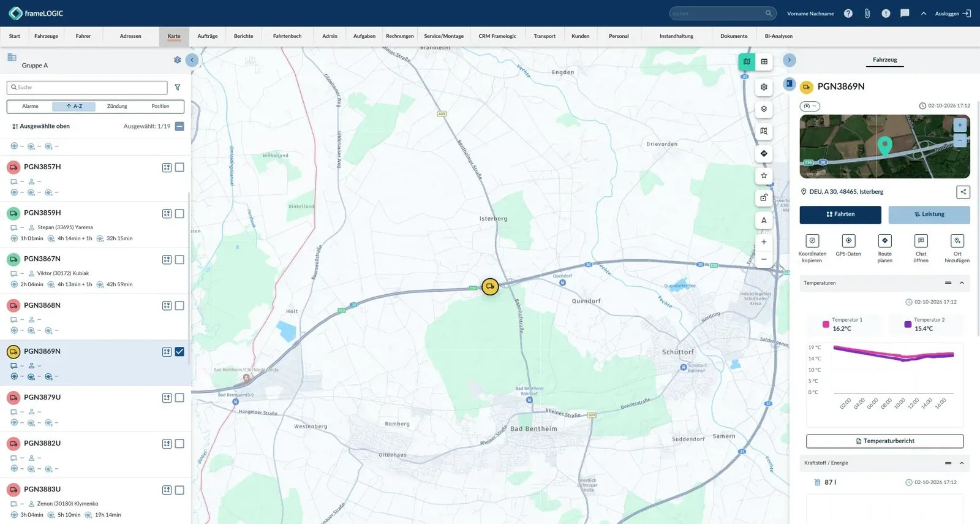Switch to the table view icon
Image resolution: width=980 pixels, height=524 pixels.
764,61
